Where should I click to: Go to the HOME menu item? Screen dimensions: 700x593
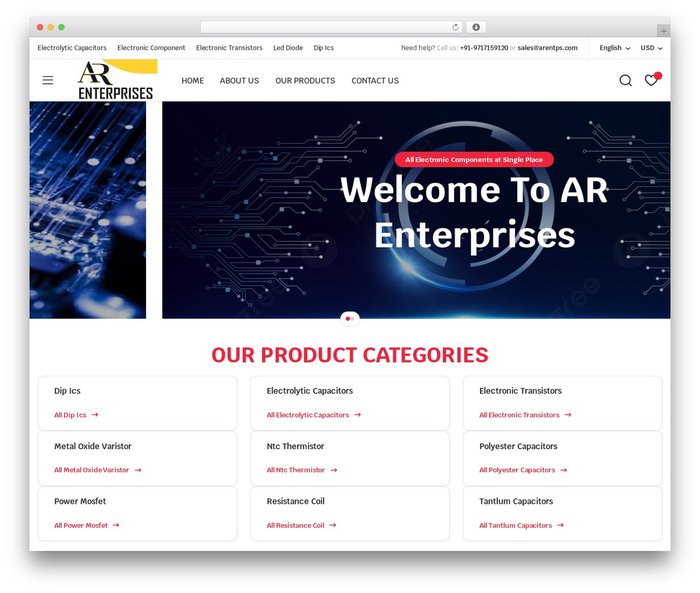pyautogui.click(x=192, y=80)
